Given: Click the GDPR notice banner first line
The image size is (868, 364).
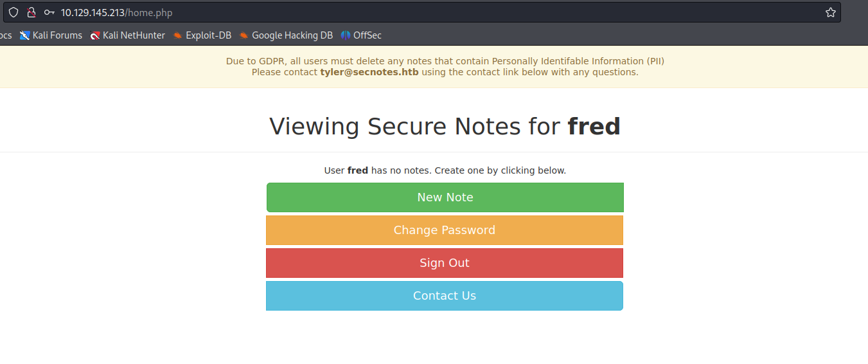Looking at the screenshot, I should [x=445, y=61].
